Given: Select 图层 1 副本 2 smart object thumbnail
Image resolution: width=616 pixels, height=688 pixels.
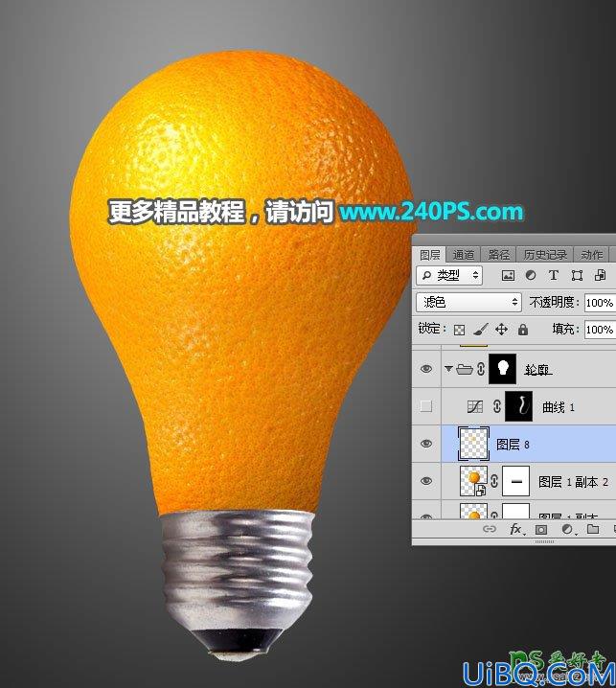Looking at the screenshot, I should coord(473,481).
